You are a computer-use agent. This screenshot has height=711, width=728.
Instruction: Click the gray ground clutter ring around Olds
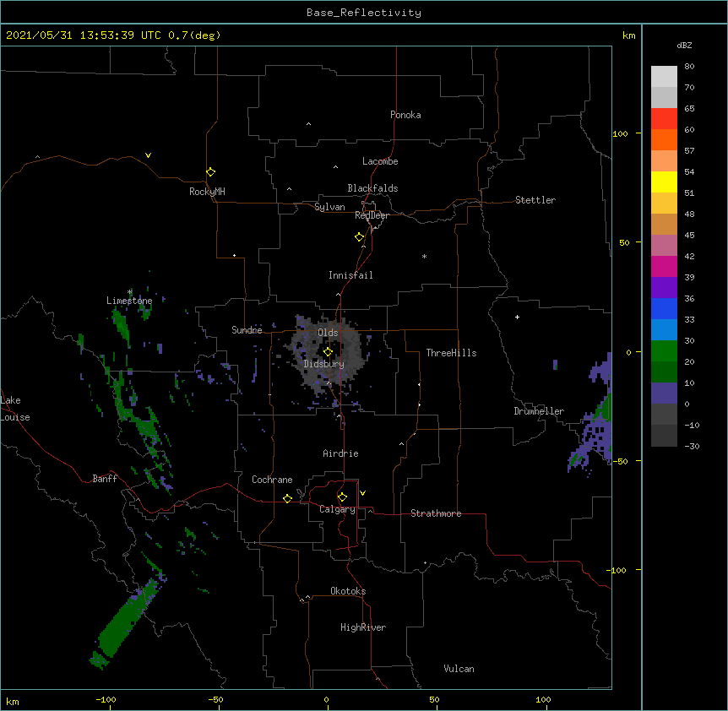[x=325, y=353]
